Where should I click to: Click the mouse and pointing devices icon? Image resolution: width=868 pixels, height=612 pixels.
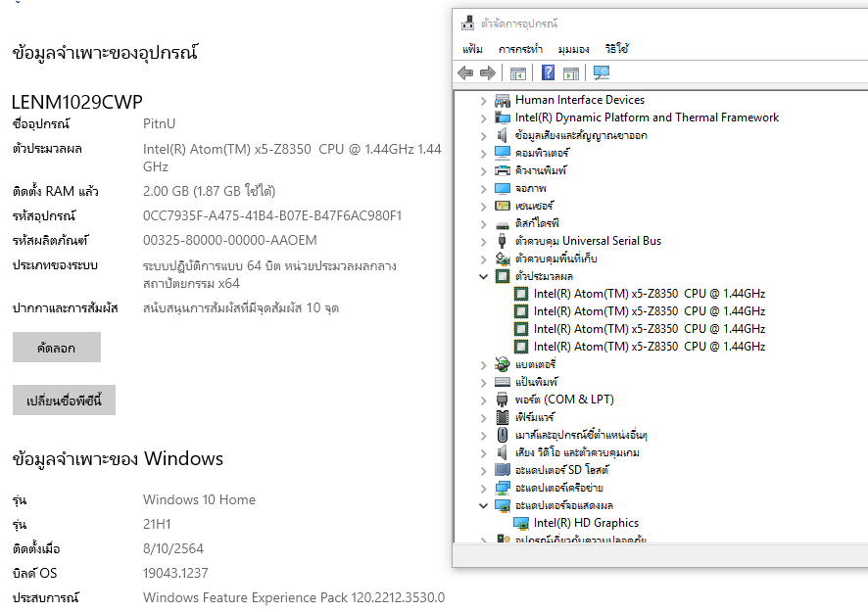point(503,435)
